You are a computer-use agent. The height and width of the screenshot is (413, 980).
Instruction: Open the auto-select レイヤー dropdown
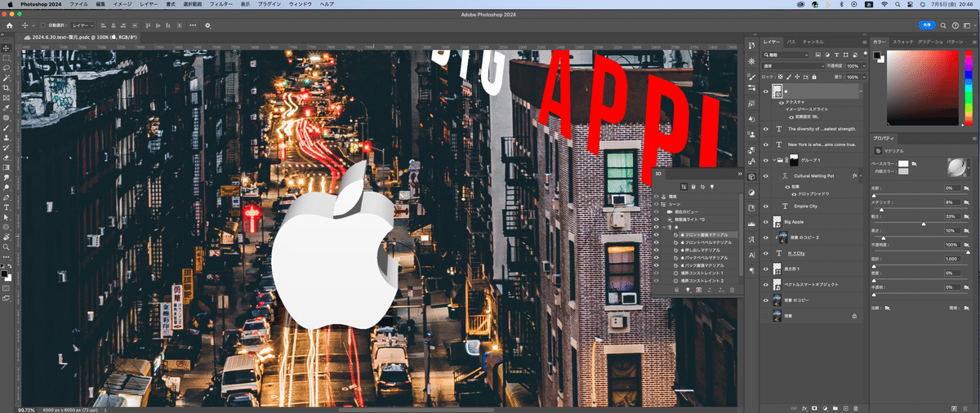[x=84, y=25]
